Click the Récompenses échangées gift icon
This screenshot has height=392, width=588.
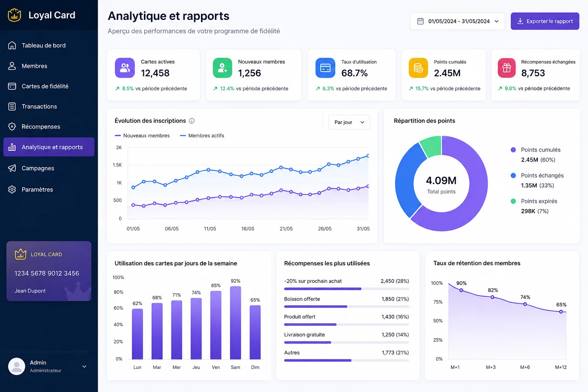(x=506, y=68)
